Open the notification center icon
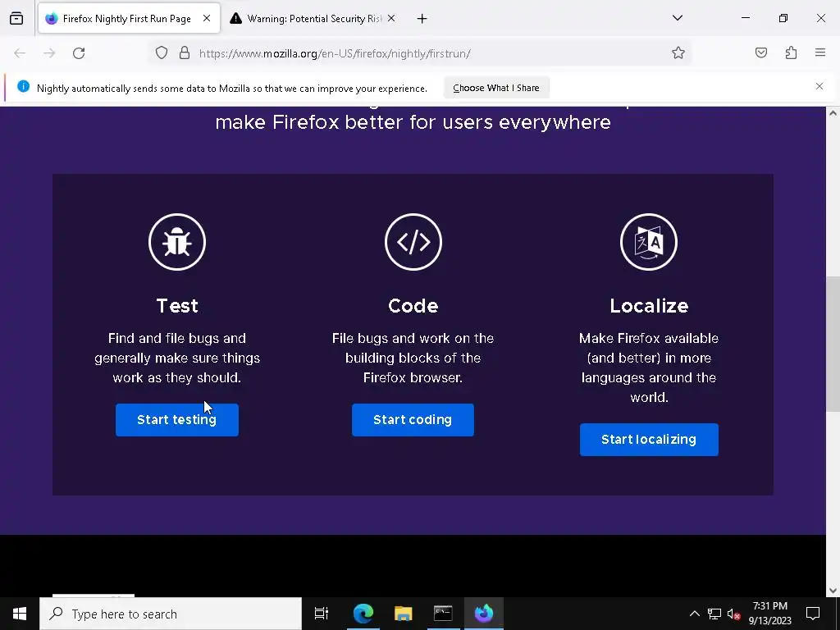The width and height of the screenshot is (840, 630). click(x=813, y=614)
